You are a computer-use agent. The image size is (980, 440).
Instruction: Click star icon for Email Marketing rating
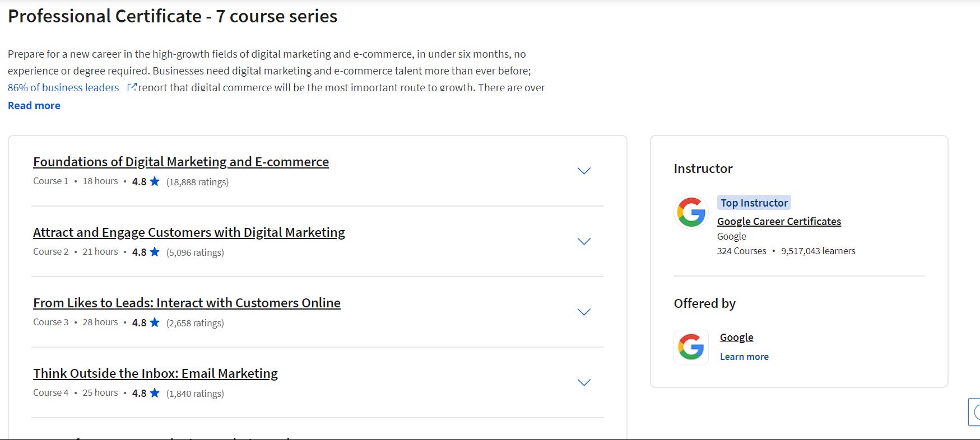coord(155,393)
